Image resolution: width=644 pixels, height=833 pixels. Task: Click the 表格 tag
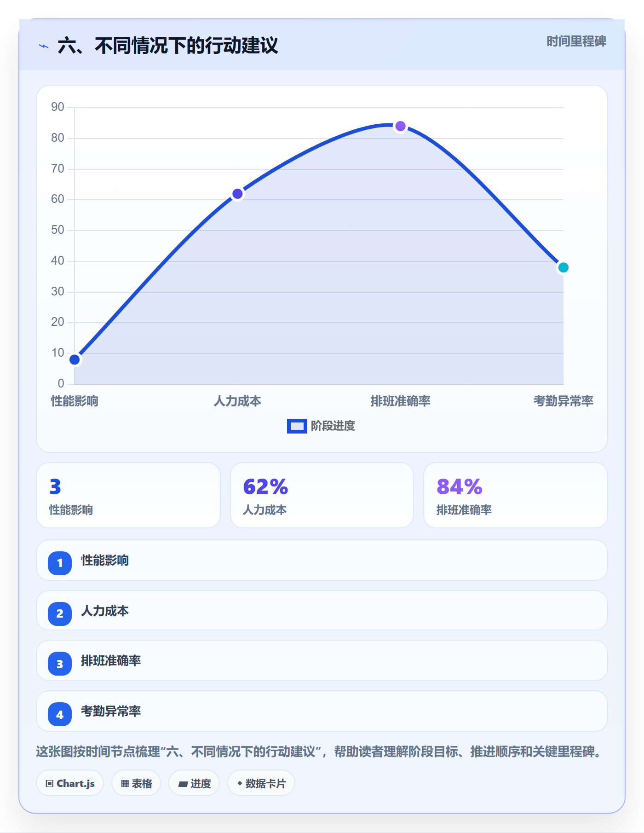[x=136, y=783]
